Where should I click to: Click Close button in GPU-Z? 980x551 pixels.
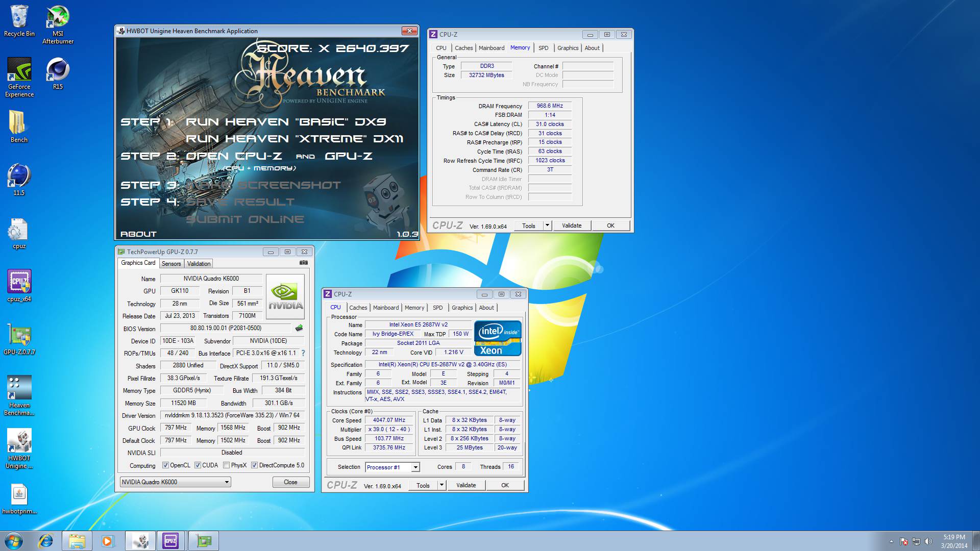pos(290,482)
